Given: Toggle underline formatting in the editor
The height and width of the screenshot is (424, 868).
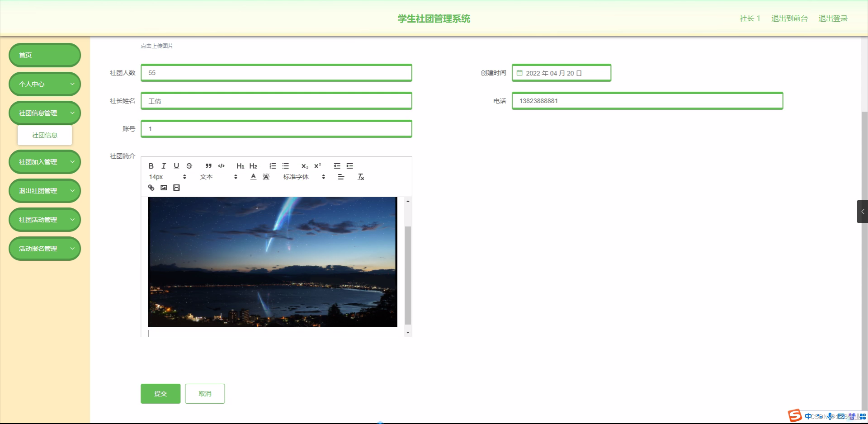Looking at the screenshot, I should tap(176, 166).
